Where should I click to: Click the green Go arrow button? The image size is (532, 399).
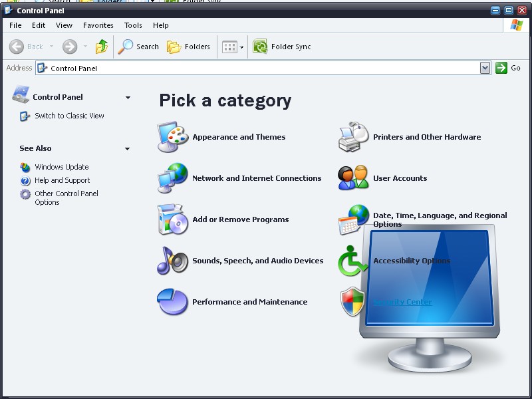(501, 68)
